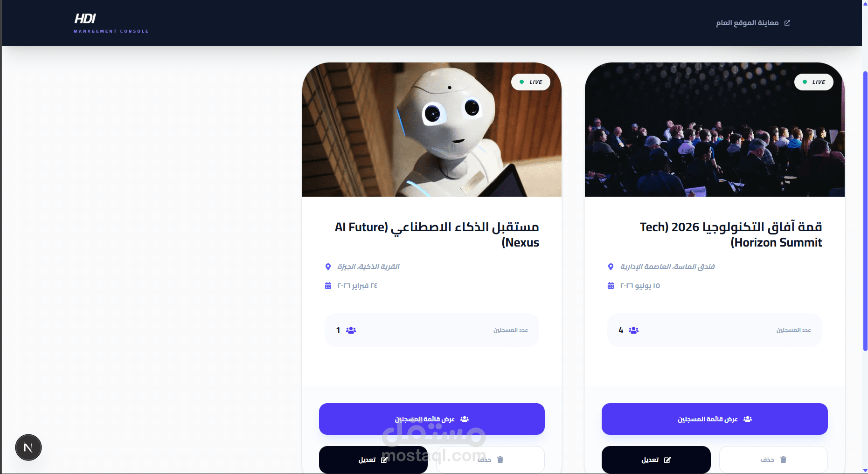Click the calendar icon next to ١٥ يوليو ٢٠٢٦

(611, 286)
